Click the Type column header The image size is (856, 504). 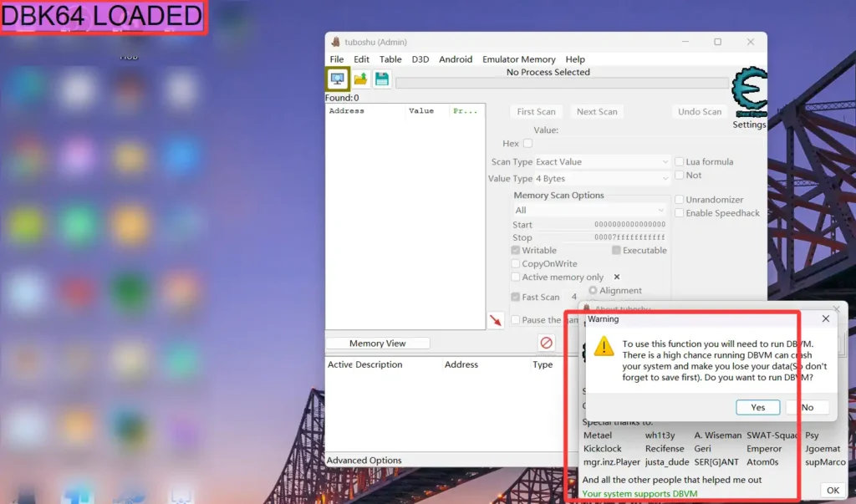pyautogui.click(x=543, y=364)
